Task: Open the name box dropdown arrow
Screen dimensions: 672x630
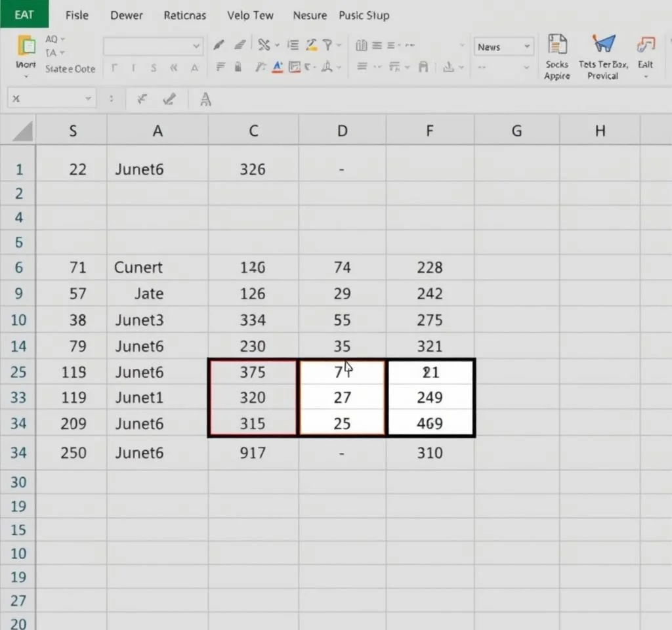Action: coord(88,99)
